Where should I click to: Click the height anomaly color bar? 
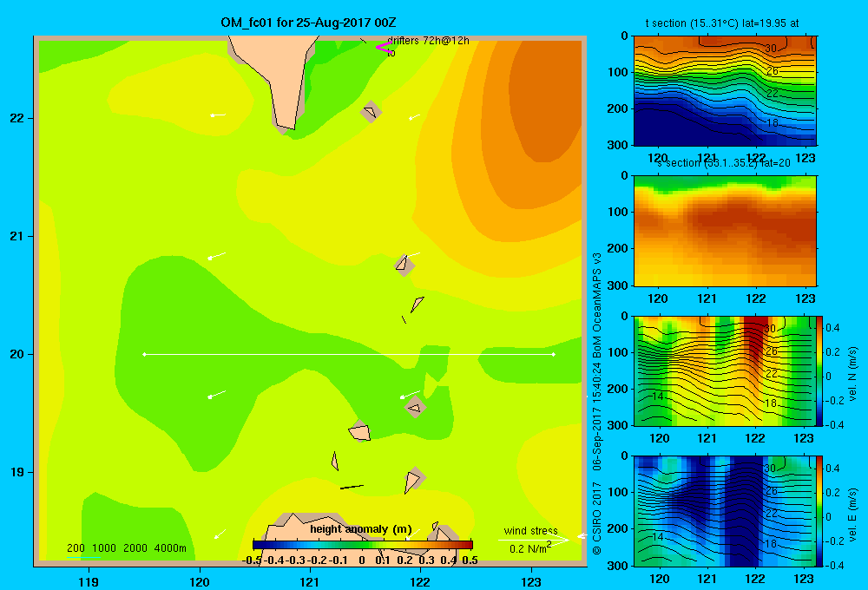click(363, 545)
